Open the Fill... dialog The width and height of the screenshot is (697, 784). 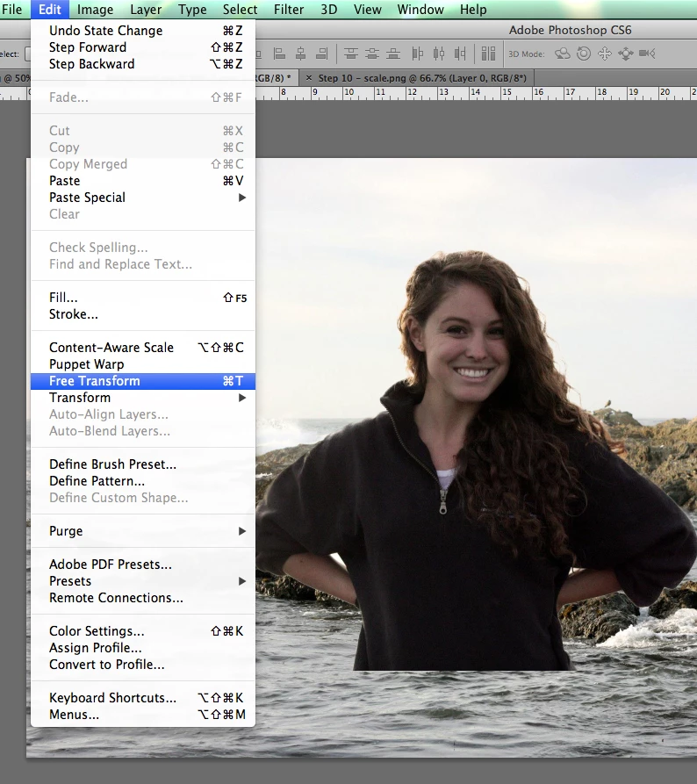pyautogui.click(x=143, y=298)
